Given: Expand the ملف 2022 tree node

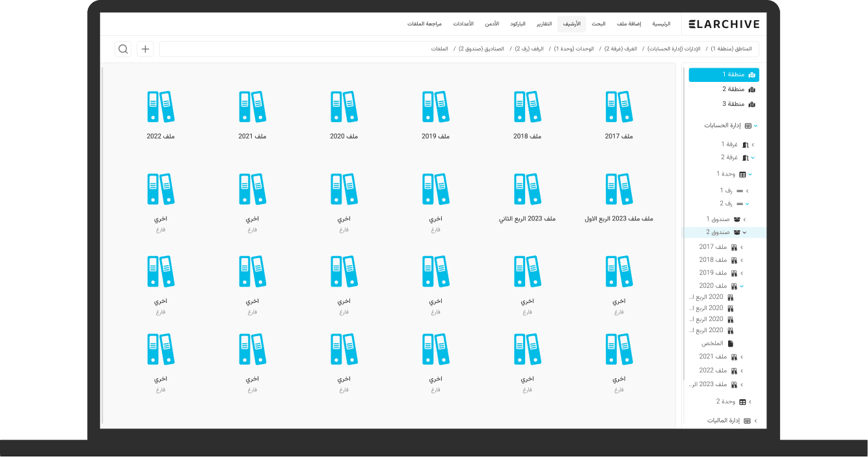Looking at the screenshot, I should pyautogui.click(x=742, y=371).
